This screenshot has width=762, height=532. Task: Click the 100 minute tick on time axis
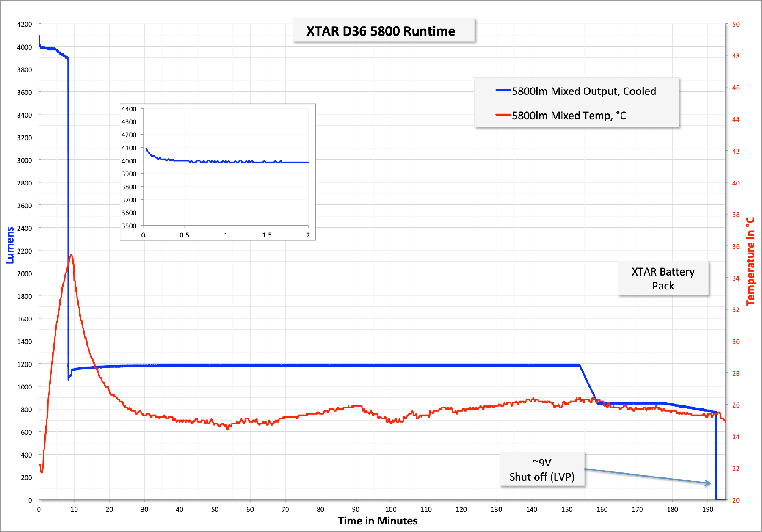(391, 509)
